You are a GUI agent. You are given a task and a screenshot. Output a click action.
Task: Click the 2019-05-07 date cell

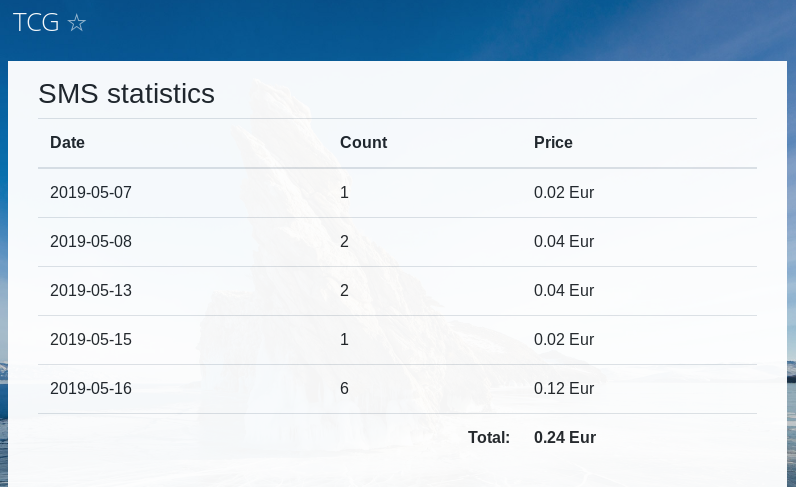coord(91,192)
